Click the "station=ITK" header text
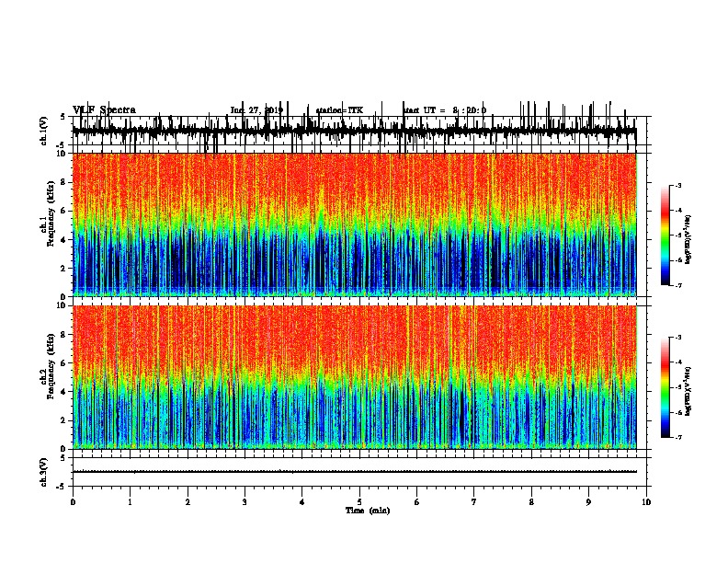Screen dimensions: 728x563 coord(339,110)
